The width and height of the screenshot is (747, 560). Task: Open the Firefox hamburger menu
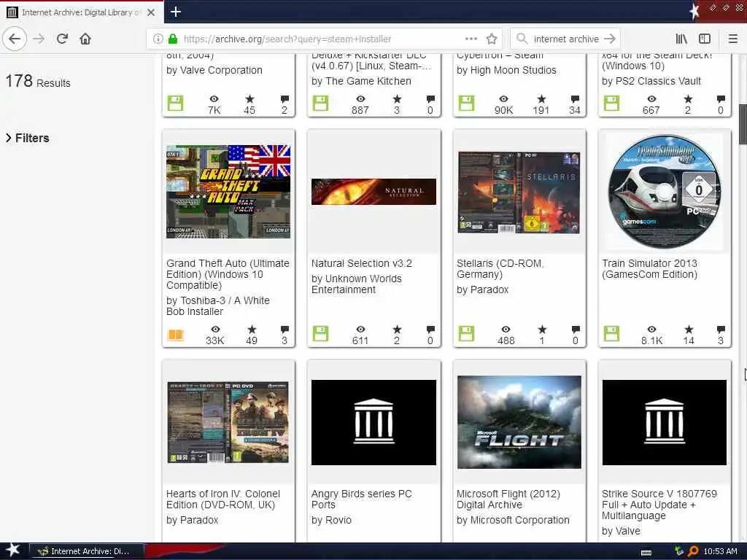click(732, 39)
